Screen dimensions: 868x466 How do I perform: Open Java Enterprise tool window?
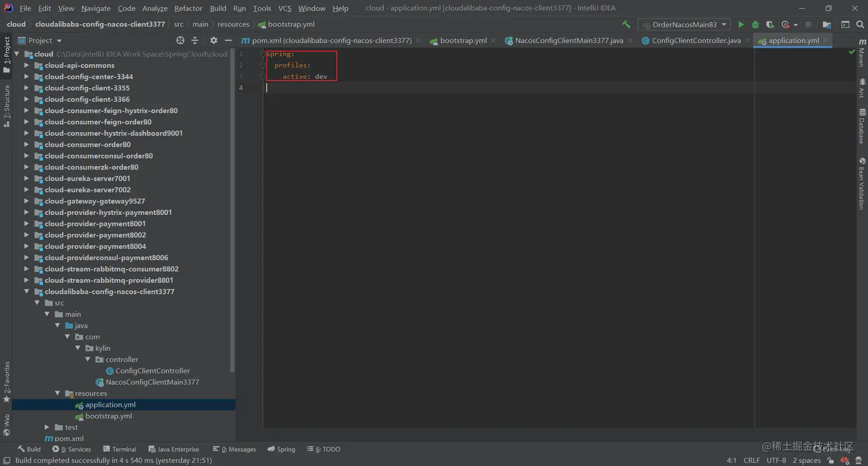tap(174, 449)
